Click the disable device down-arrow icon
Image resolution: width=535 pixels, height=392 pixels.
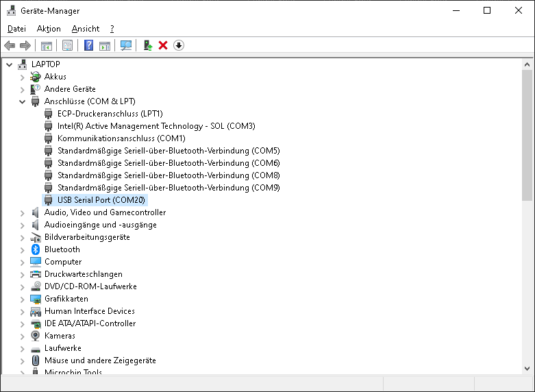pos(179,45)
